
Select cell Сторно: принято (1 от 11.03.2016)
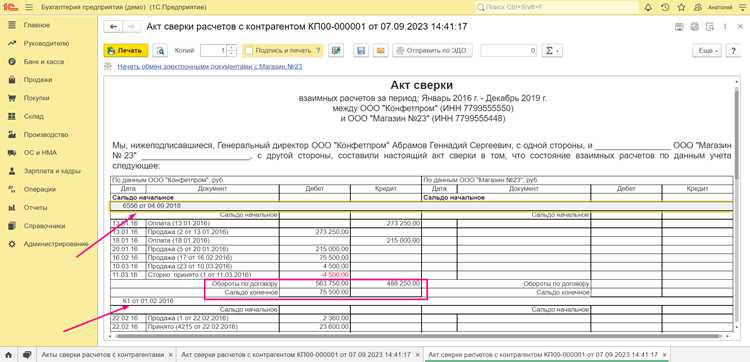coord(212,274)
